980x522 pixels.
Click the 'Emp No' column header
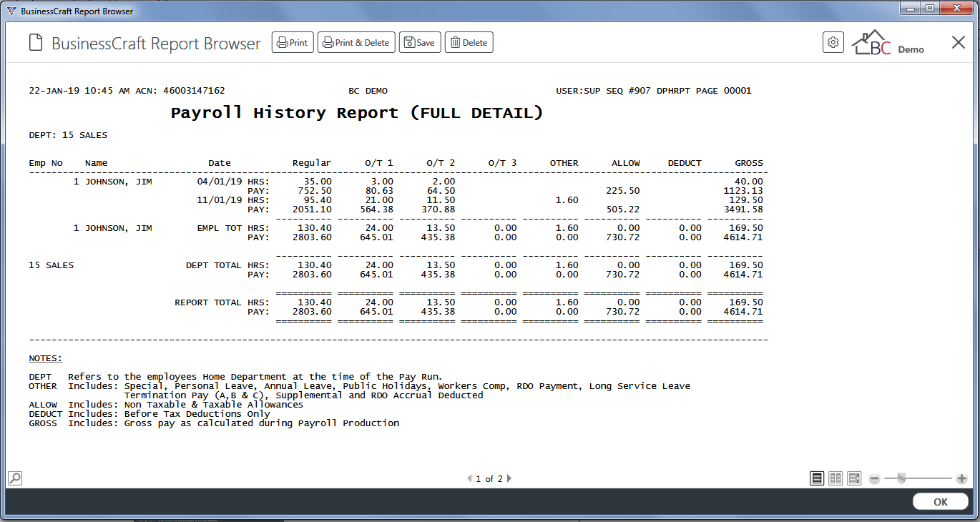[x=46, y=163]
